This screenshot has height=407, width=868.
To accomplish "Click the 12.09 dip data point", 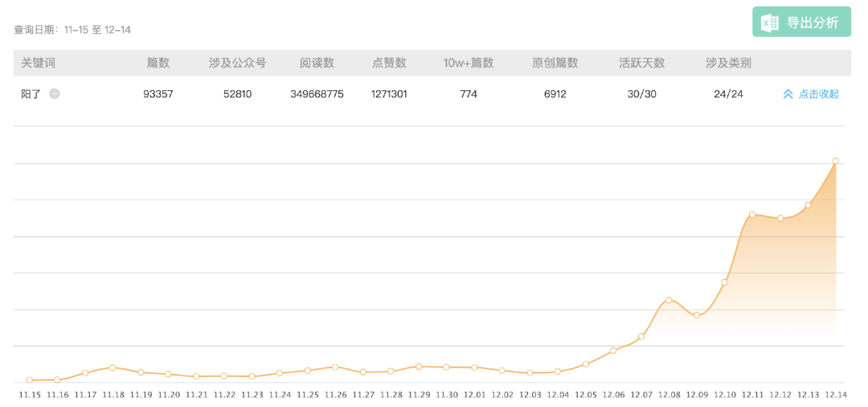I will tap(697, 315).
